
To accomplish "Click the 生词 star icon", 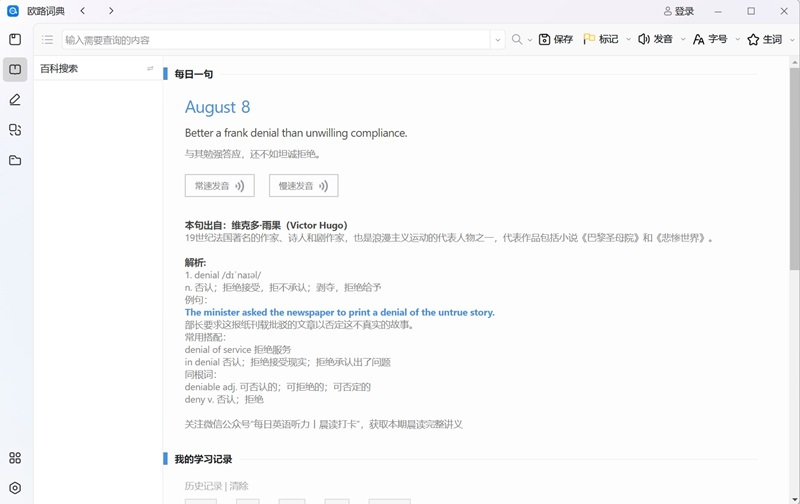I will [x=753, y=40].
